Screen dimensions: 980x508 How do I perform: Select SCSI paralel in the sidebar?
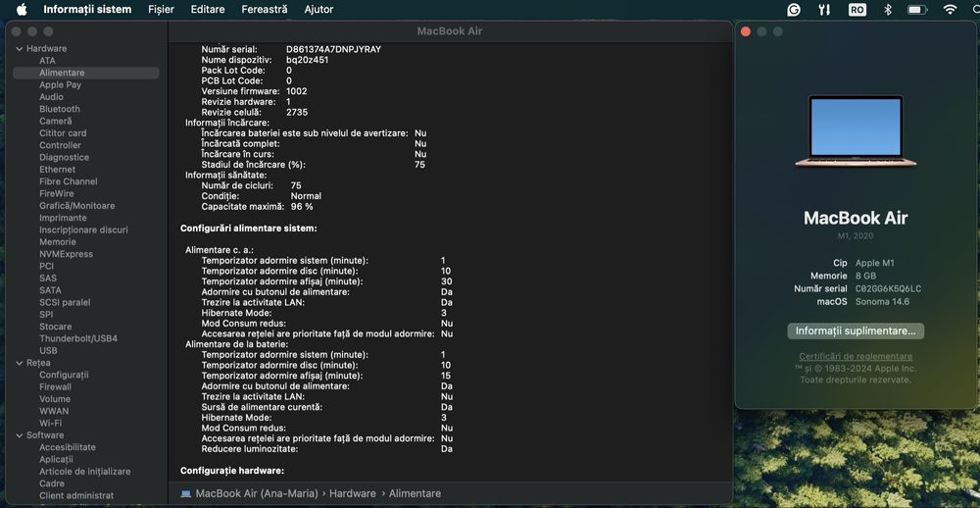(x=65, y=302)
